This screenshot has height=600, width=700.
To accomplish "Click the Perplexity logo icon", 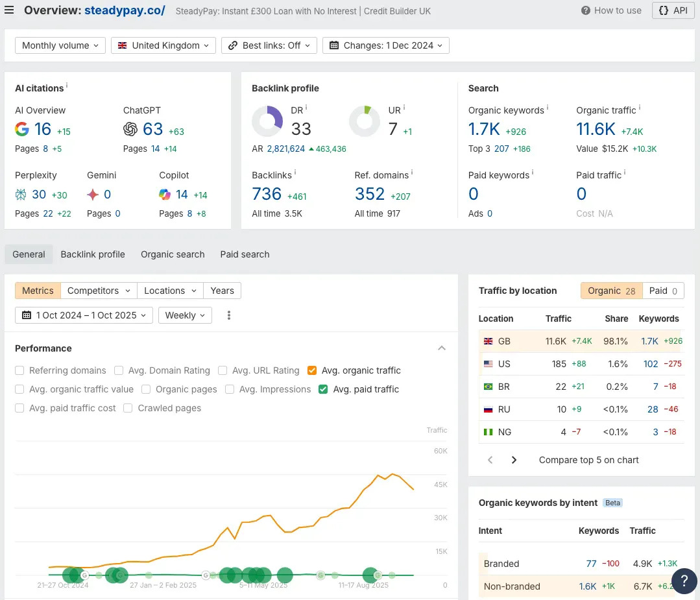I will pyautogui.click(x=21, y=194).
